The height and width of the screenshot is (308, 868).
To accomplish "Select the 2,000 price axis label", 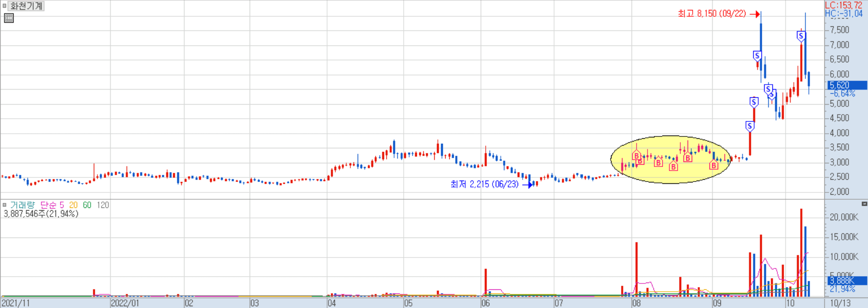I will [839, 192].
